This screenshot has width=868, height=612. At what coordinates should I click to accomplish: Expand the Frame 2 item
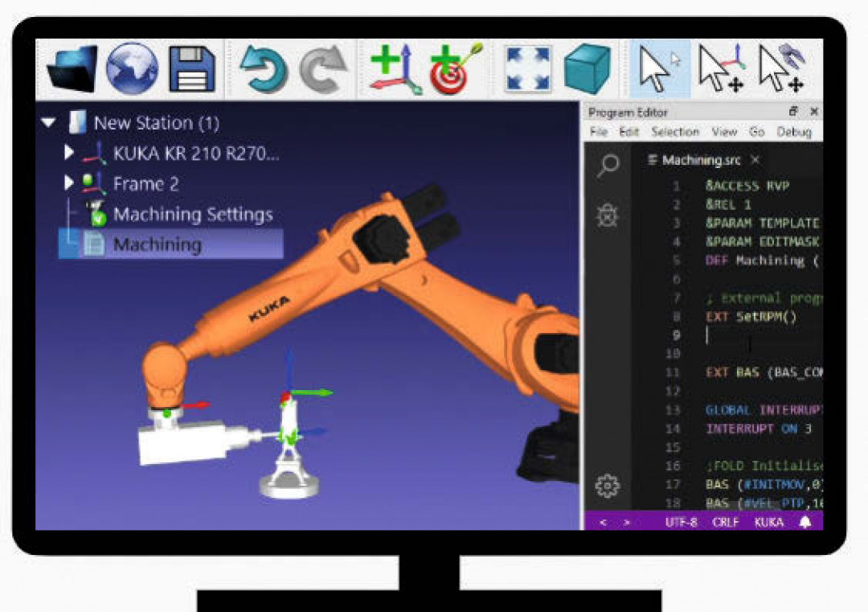68,183
